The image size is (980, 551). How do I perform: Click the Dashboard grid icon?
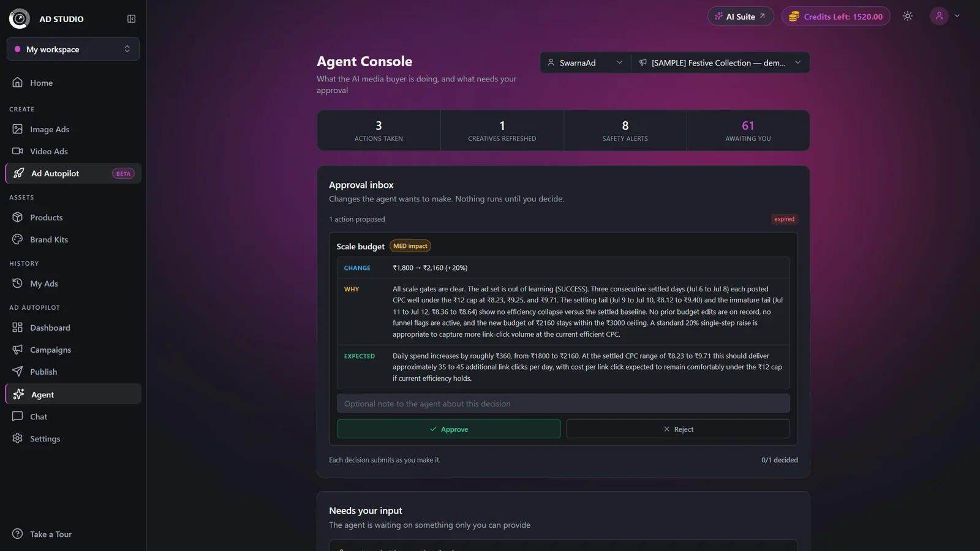point(18,328)
